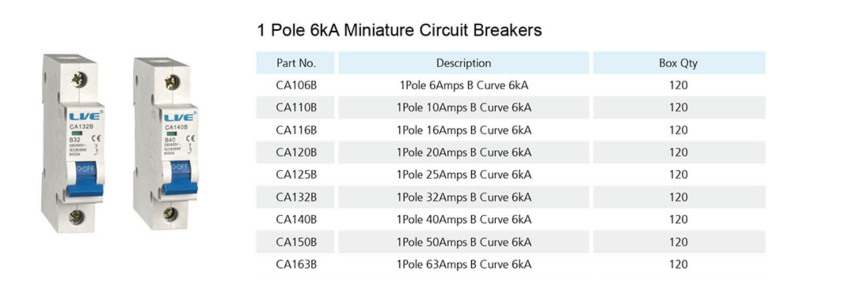Click the Part No. column header
Image resolution: width=868 pixels, height=298 pixels.
pyautogui.click(x=295, y=63)
